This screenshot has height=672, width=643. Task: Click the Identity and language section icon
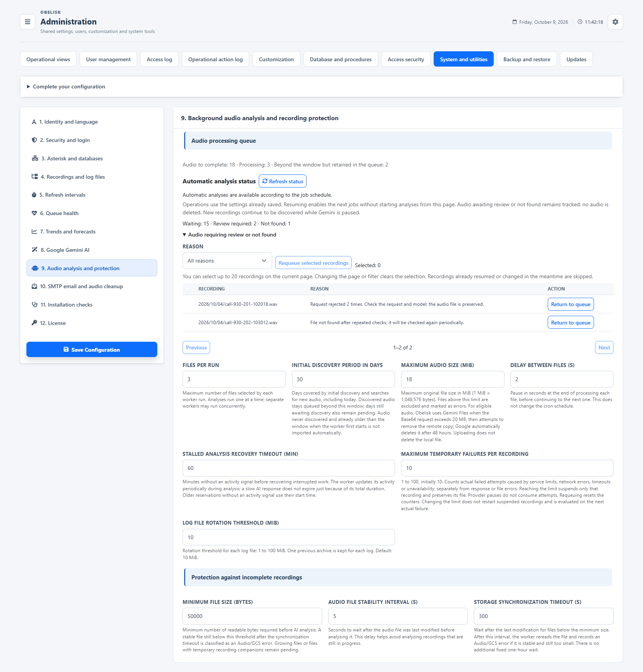(34, 122)
